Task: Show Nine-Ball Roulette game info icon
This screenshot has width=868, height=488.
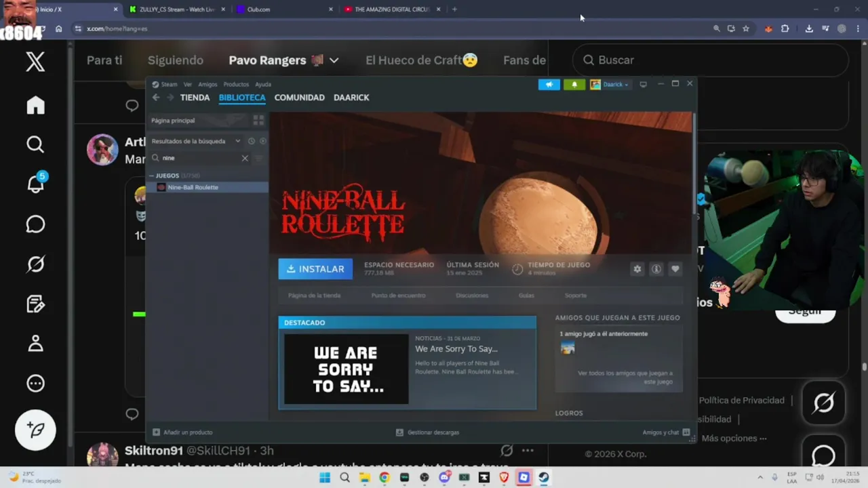Action: coord(656,269)
